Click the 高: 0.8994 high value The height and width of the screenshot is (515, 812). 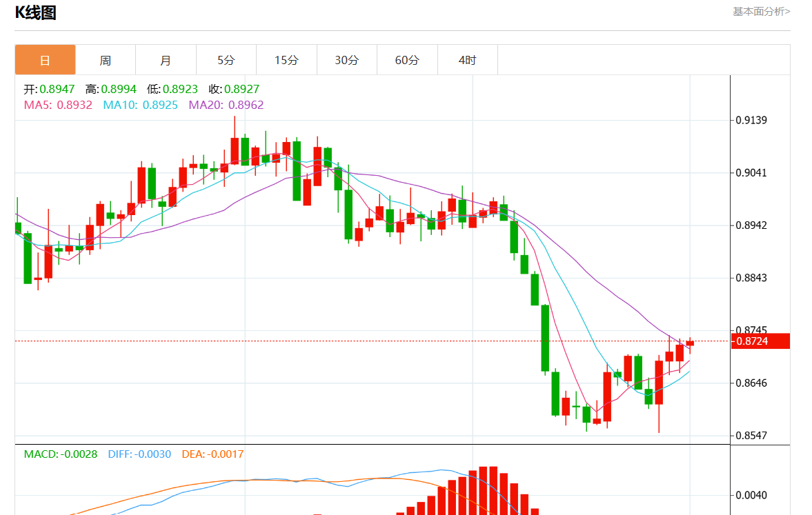[x=111, y=89]
